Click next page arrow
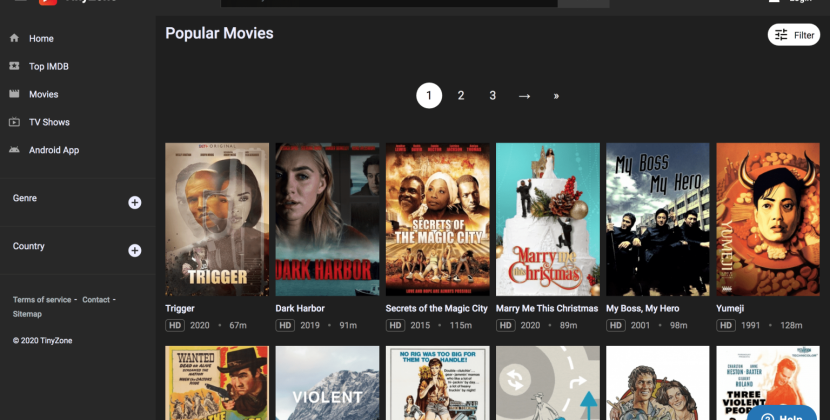This screenshot has height=420, width=830. coord(524,96)
